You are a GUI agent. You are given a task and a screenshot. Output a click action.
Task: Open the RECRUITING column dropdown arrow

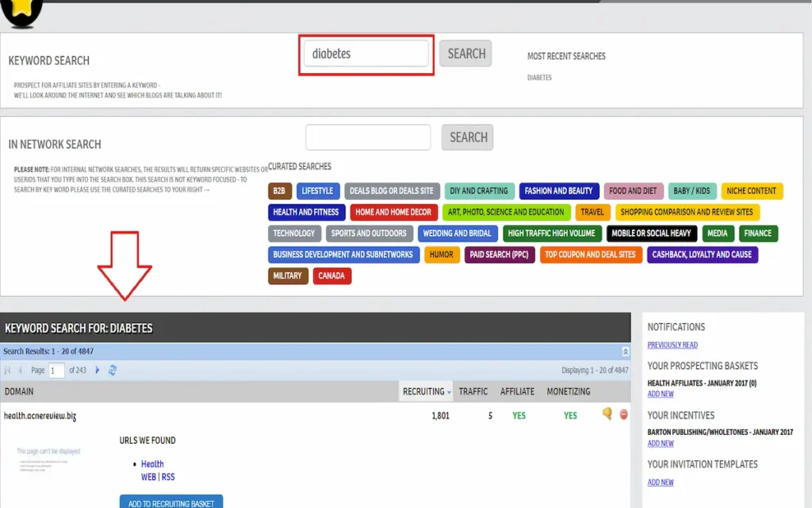(449, 392)
